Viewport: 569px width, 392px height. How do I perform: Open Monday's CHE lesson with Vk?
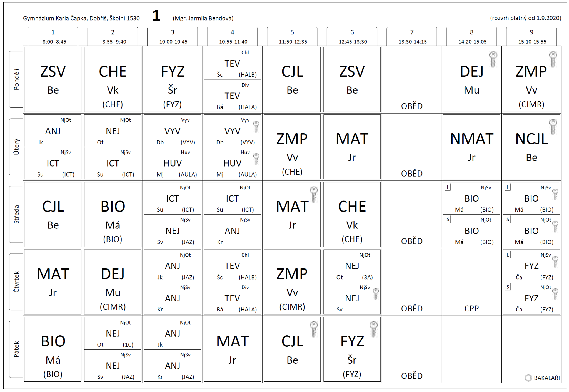click(113, 79)
